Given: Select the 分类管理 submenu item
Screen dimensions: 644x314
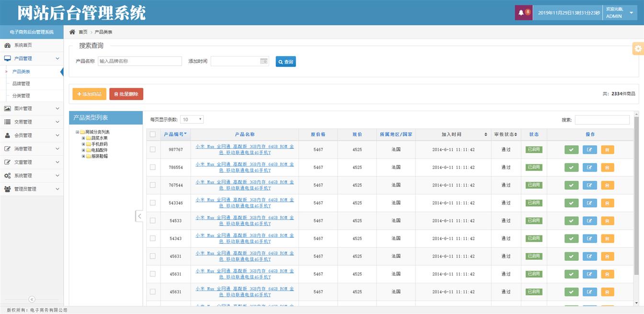Looking at the screenshot, I should [x=21, y=95].
